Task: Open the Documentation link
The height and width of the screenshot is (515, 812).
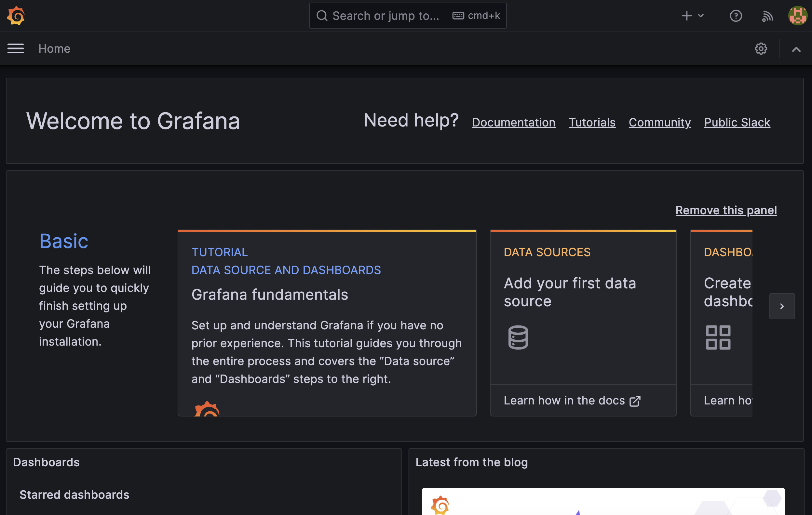Action: click(513, 122)
